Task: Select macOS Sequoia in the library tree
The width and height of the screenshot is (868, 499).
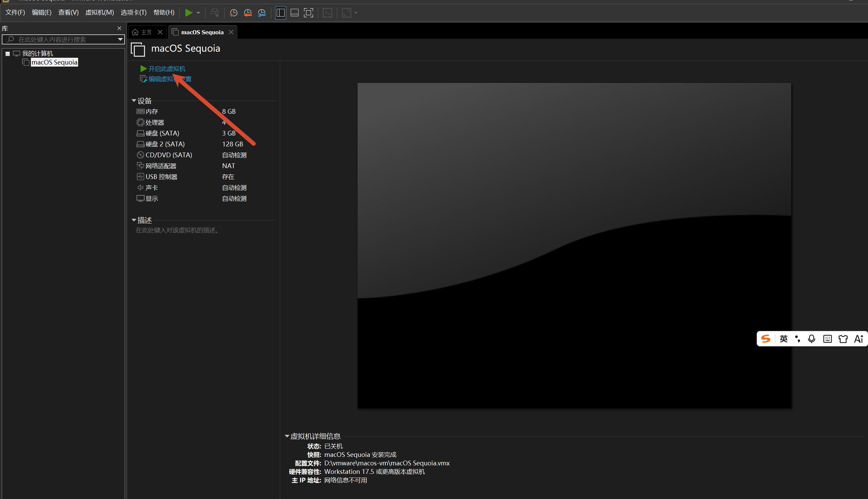Action: [x=54, y=62]
